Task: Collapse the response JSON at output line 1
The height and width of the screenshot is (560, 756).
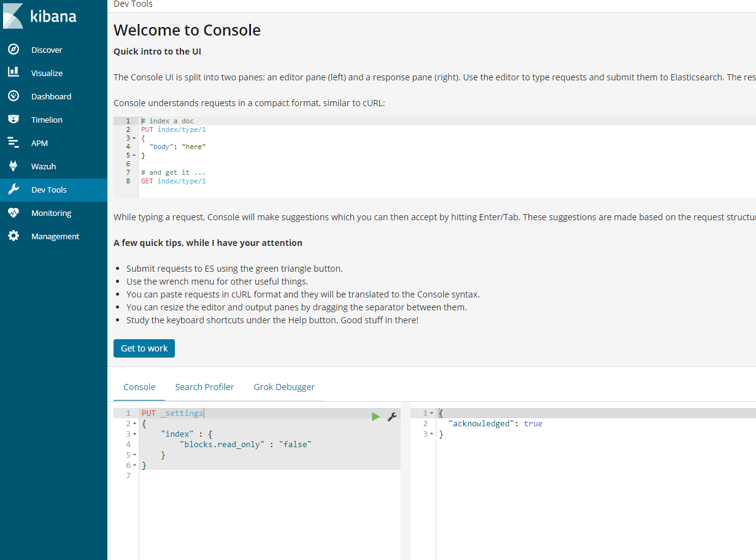Action: point(431,413)
